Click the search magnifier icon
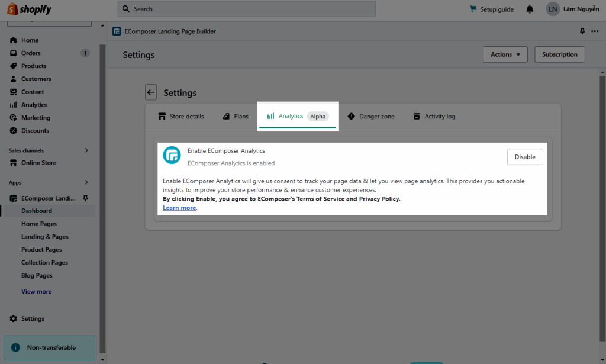 126,9
